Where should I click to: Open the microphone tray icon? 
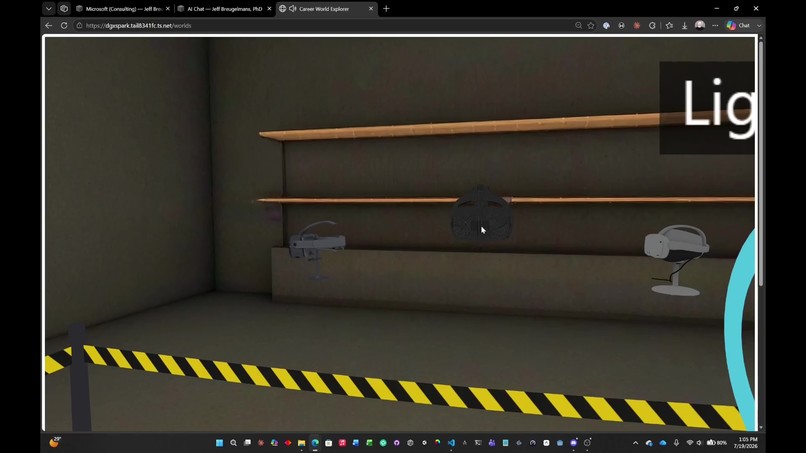tap(676, 443)
